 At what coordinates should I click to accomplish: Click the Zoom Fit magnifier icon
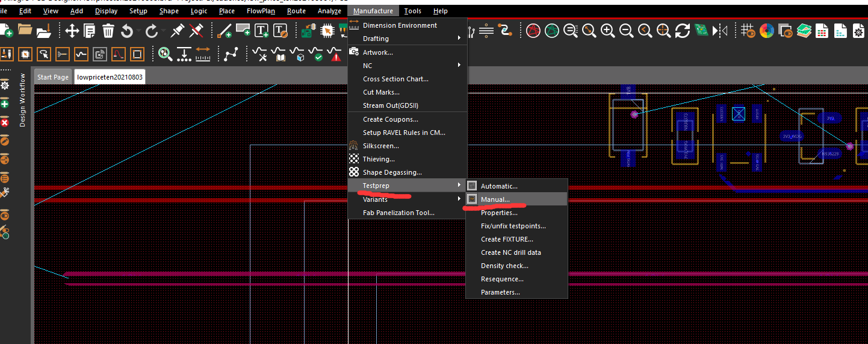click(x=589, y=31)
